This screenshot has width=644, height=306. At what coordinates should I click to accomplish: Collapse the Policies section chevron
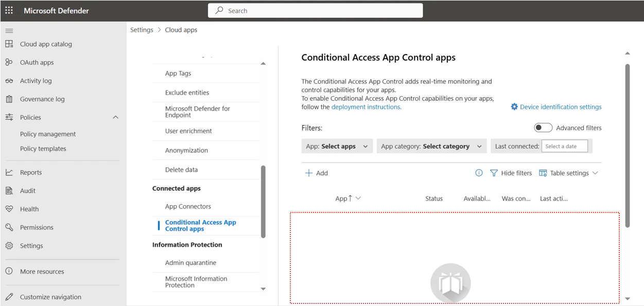pos(115,117)
